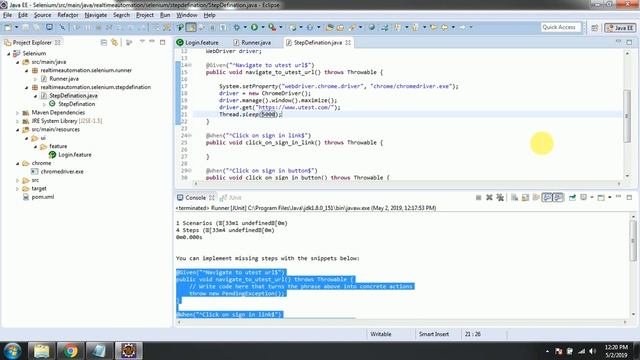
Task: Click the File Explorer icon in taskbar
Action: 41,351
